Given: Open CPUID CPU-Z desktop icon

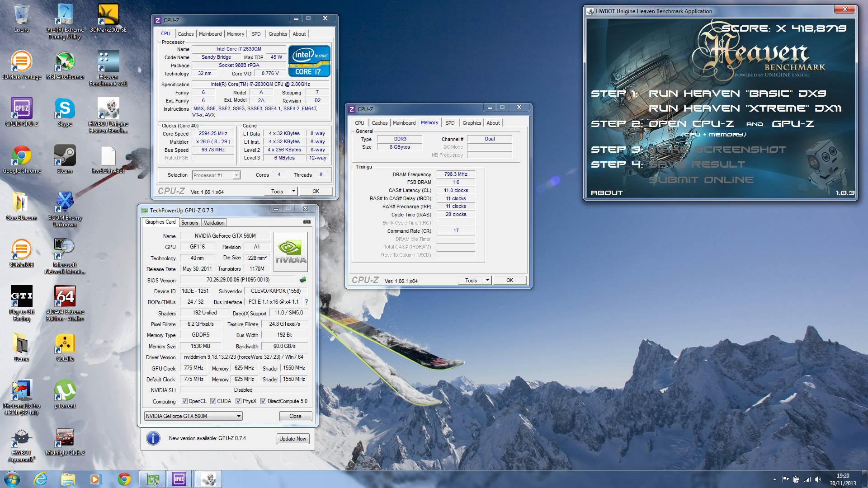Looking at the screenshot, I should (x=21, y=112).
